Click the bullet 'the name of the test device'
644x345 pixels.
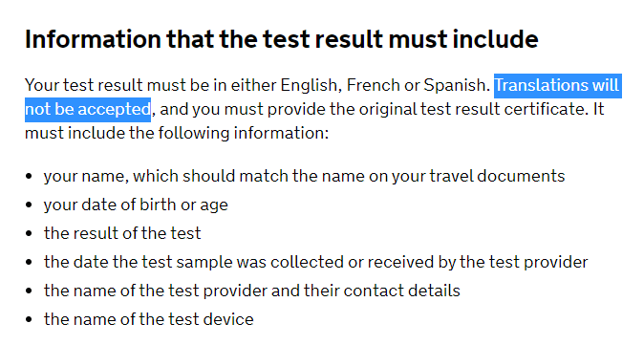pos(149,319)
